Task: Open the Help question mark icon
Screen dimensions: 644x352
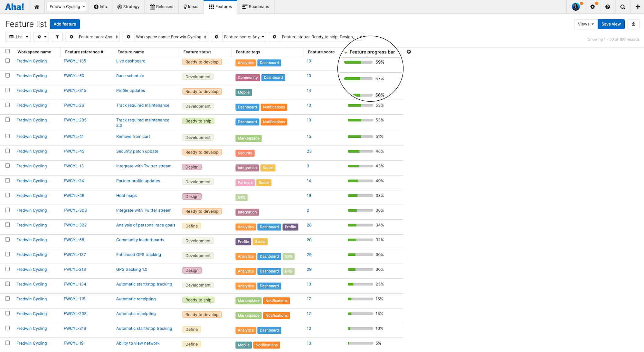Action: (x=608, y=6)
